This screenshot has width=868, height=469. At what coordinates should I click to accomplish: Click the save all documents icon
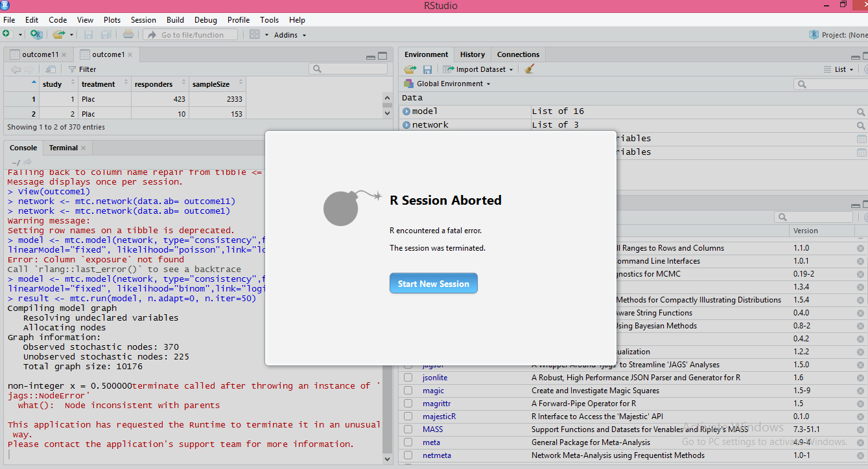point(106,34)
